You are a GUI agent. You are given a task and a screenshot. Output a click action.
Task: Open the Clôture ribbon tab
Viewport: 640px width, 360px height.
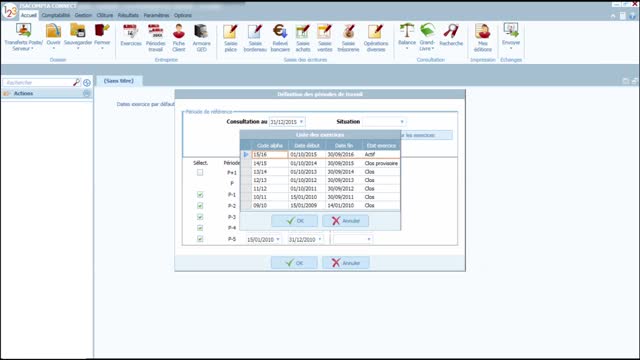[x=105, y=16]
